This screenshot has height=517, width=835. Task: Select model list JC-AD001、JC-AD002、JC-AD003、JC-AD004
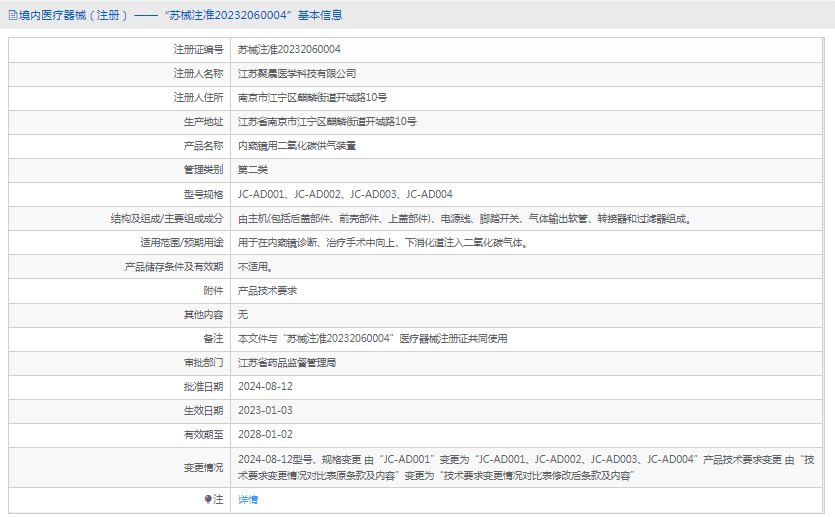point(345,194)
